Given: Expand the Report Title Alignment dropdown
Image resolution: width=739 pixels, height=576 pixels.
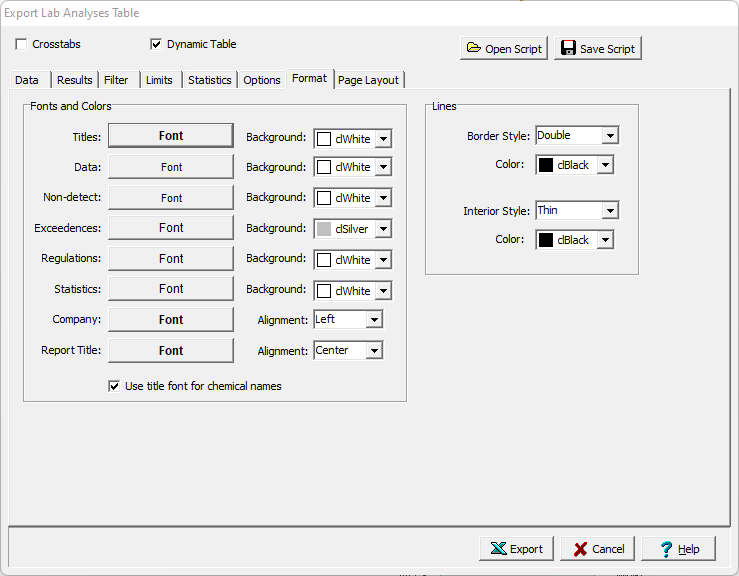Looking at the screenshot, I should (x=374, y=351).
